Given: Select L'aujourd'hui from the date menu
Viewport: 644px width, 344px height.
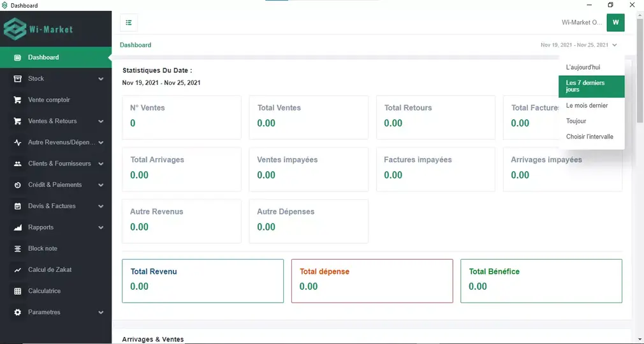Looking at the screenshot, I should point(583,67).
